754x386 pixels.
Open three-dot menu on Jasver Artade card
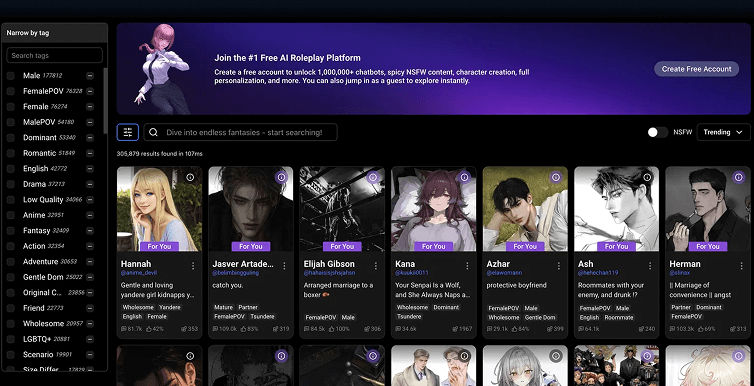(x=284, y=265)
